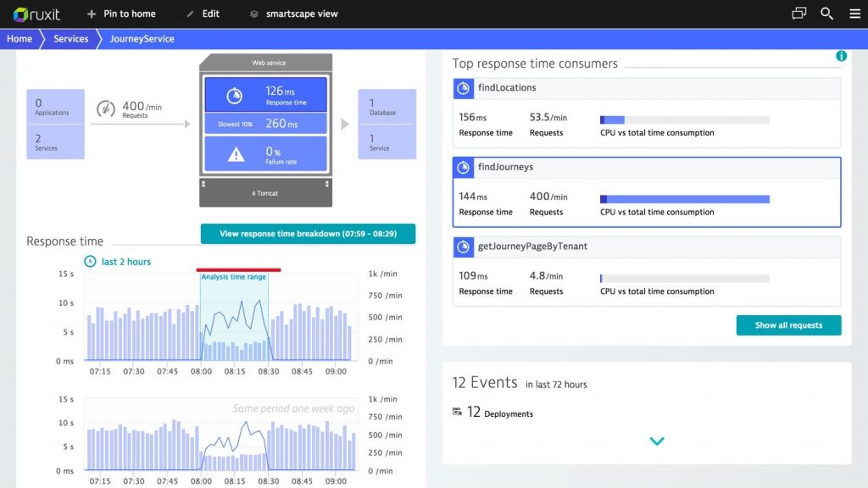The image size is (868, 488).
Task: Click the info icon beside Top response time consumers
Action: [841, 56]
